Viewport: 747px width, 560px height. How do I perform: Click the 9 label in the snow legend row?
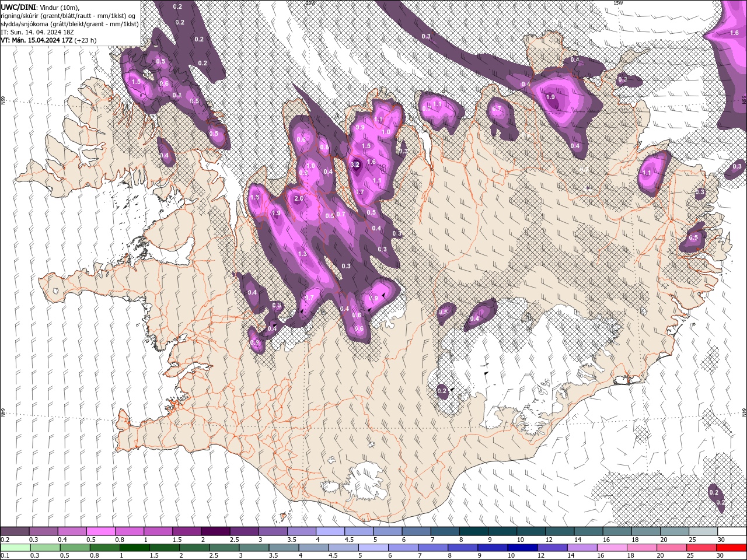tap(490, 540)
